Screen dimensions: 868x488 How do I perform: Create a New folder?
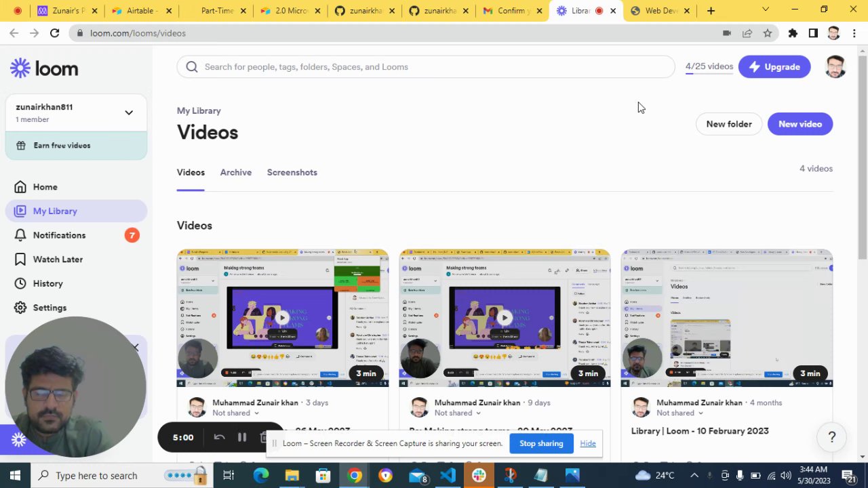[x=728, y=124]
